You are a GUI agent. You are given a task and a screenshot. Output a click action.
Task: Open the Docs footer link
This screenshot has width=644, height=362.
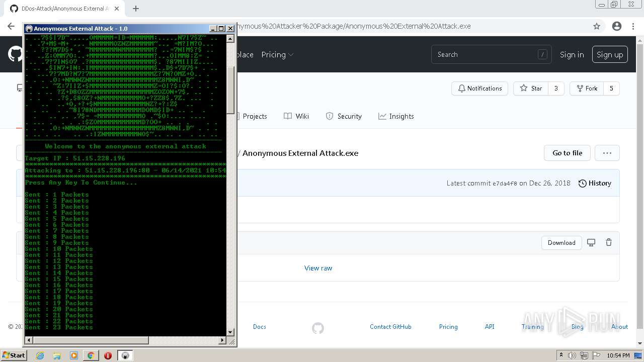259,327
